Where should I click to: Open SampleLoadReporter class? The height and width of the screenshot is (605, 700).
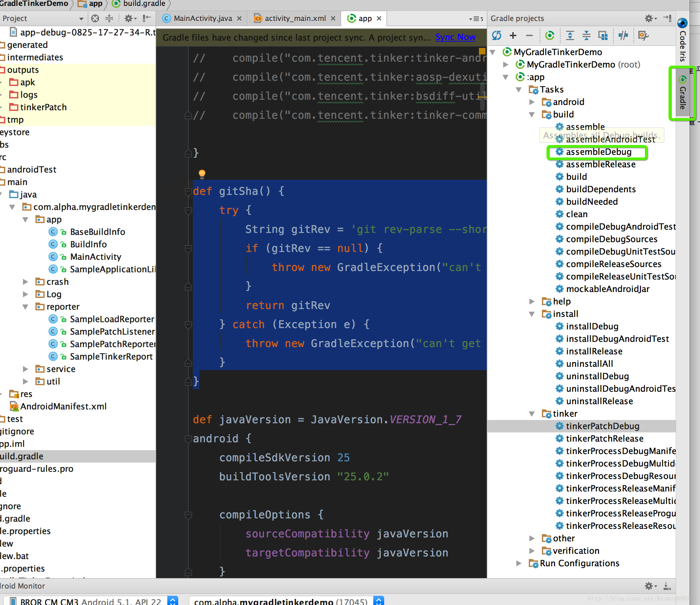112,319
